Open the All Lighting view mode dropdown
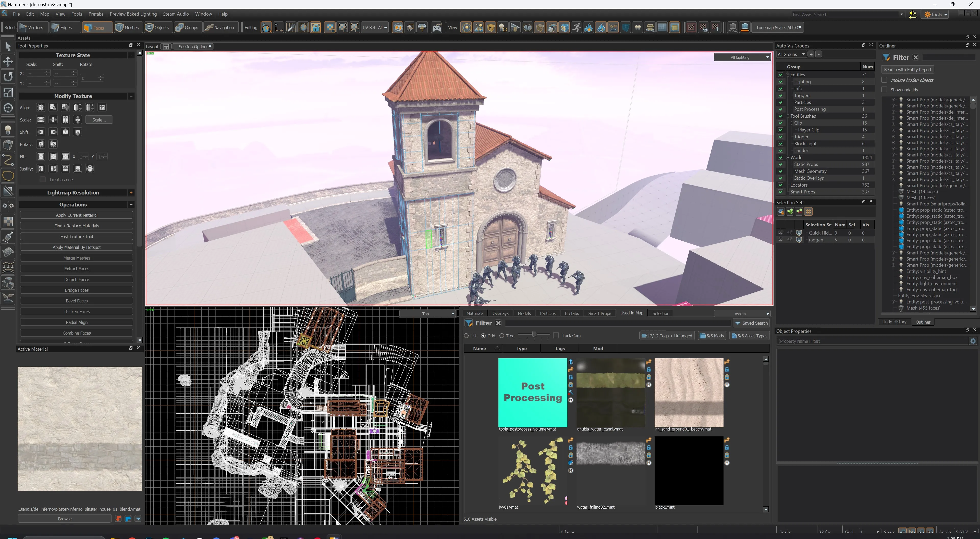This screenshot has height=539, width=980. [x=742, y=57]
